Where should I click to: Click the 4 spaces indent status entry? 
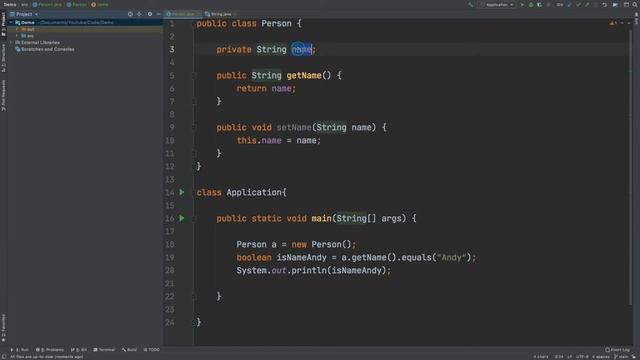click(x=600, y=357)
